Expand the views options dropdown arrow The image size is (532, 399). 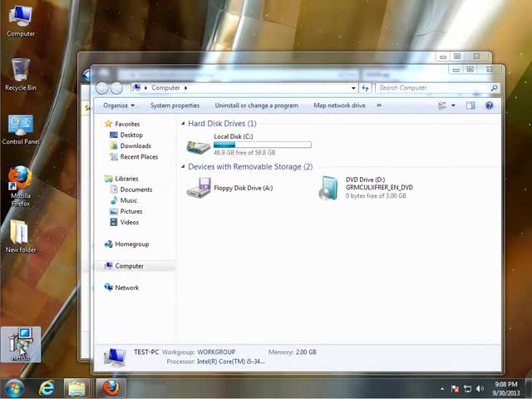point(453,106)
